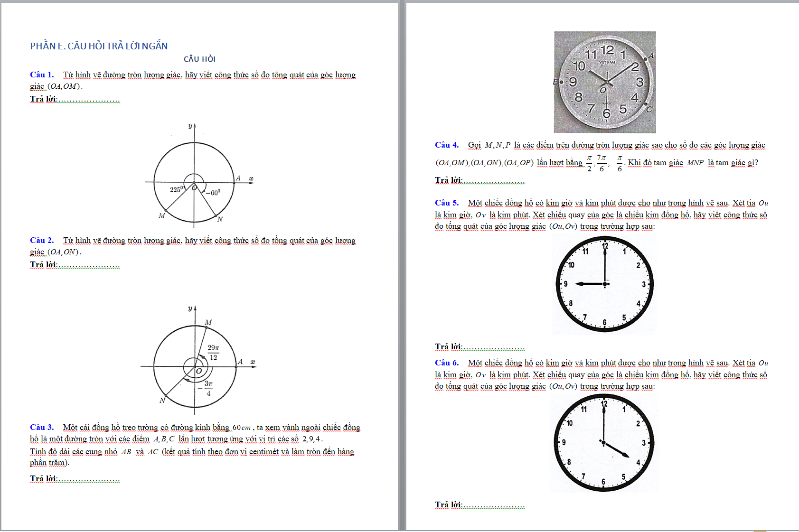Image resolution: width=799 pixels, height=532 pixels.
Task: Click the 'Trả lời' answer line under Câu 6
Action: click(x=479, y=505)
